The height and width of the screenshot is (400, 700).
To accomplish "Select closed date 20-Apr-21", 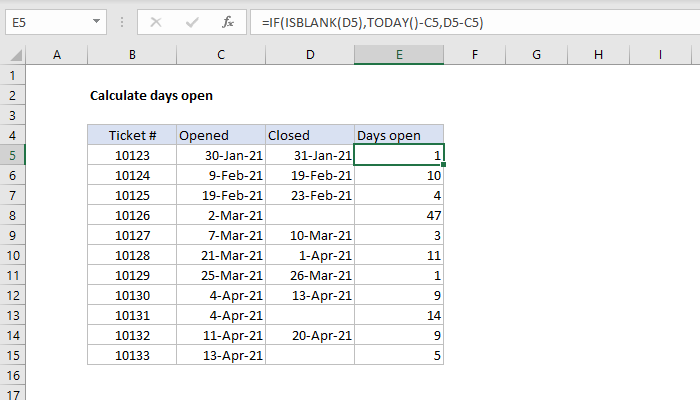I will 310,335.
